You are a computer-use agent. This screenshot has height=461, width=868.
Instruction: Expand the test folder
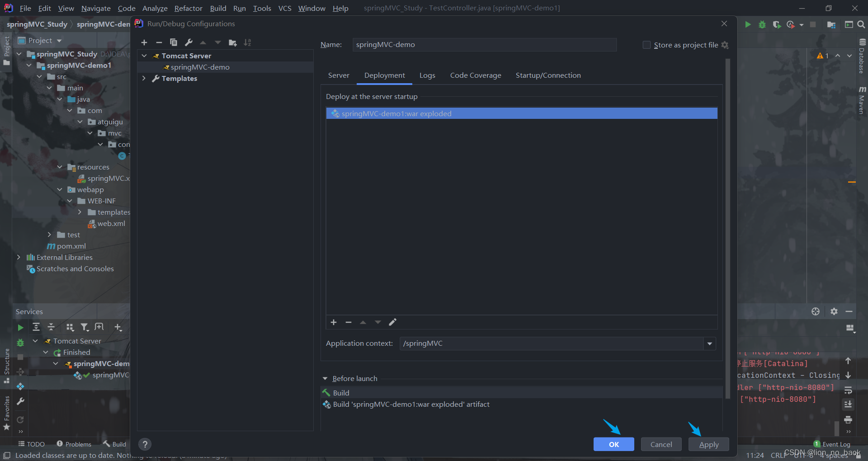pyautogui.click(x=50, y=235)
